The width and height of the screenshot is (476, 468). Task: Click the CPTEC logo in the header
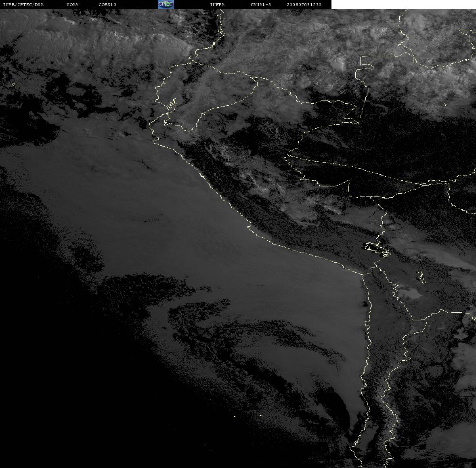[x=166, y=4]
